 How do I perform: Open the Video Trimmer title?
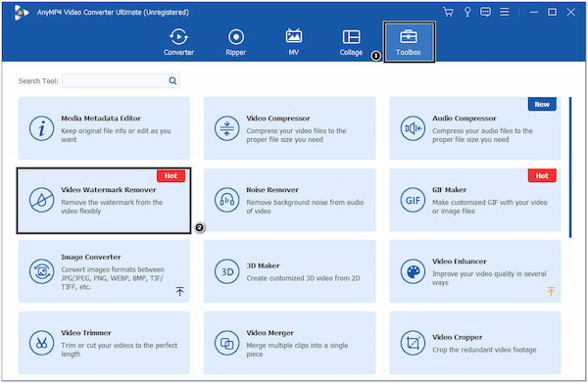coord(86,333)
